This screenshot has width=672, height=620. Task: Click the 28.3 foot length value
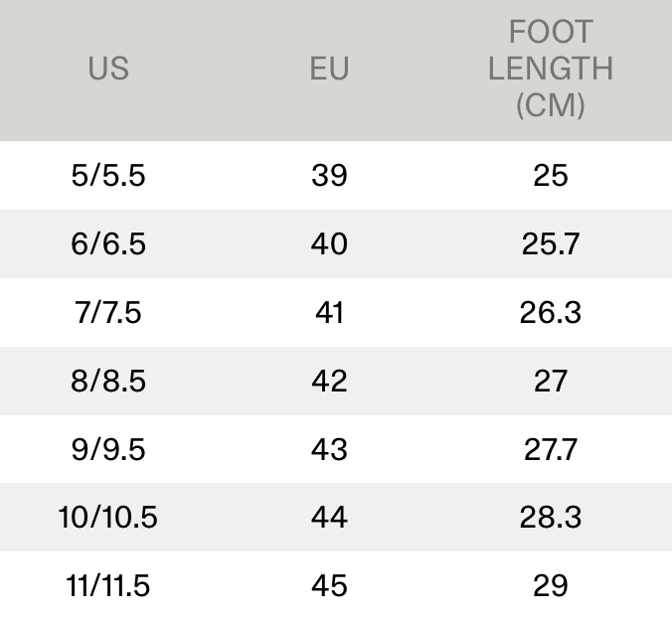[x=550, y=518]
